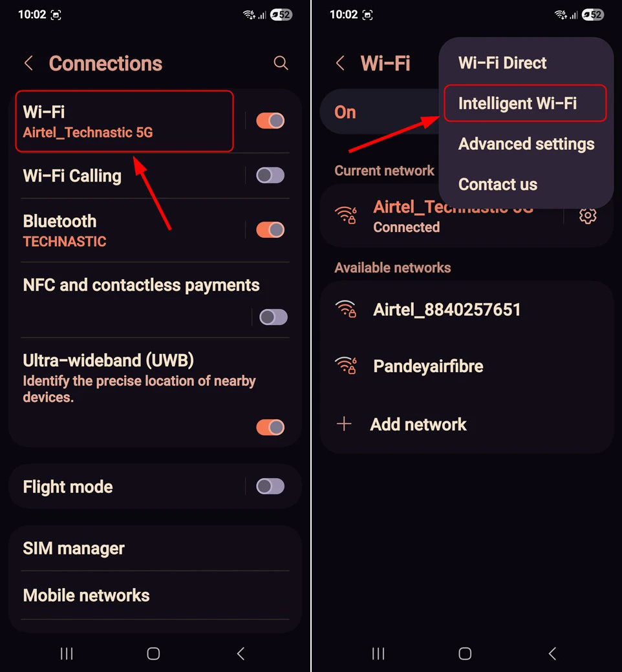The image size is (622, 672).
Task: Tap the Wi-Fi signal icon beside Airtel_8840257651
Action: [x=346, y=309]
